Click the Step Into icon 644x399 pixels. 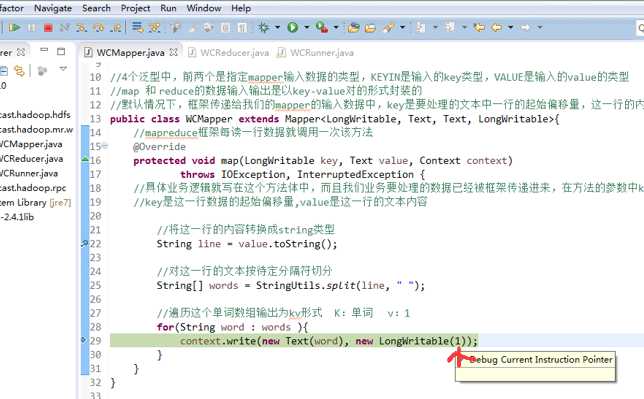pyautogui.click(x=81, y=28)
